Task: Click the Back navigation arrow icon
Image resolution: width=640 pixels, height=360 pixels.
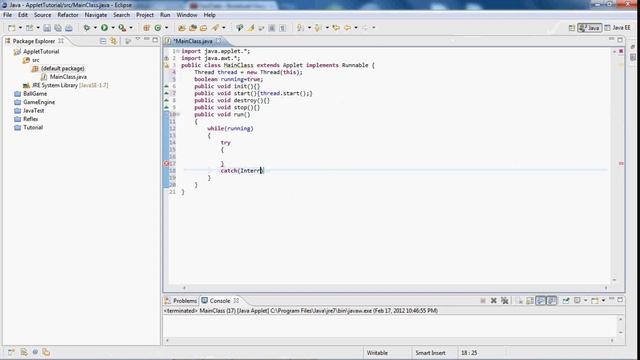Action: coord(347,28)
